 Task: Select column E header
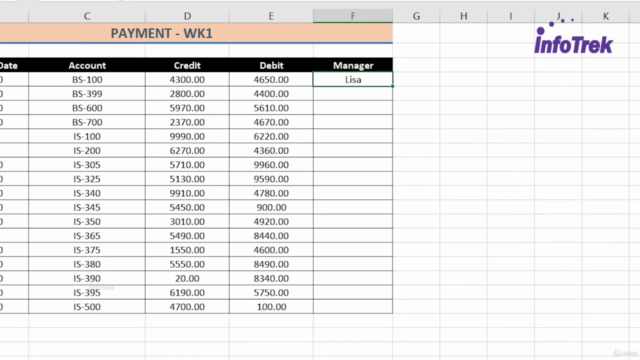(271, 16)
